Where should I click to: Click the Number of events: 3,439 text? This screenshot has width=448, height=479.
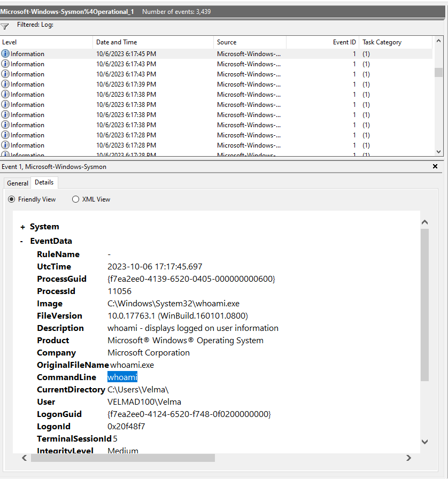pos(176,12)
